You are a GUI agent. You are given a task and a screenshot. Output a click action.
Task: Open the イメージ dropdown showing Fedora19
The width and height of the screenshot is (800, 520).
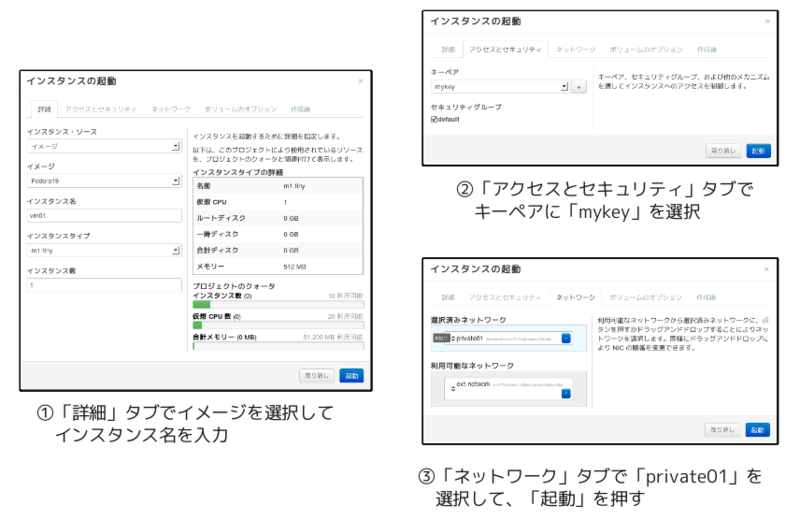click(x=104, y=181)
